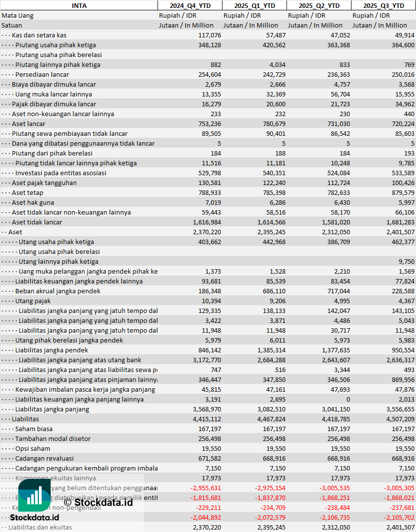Select the 2025_Q1_YTD column header
This screenshot has height=532, width=416.
click(255, 5)
